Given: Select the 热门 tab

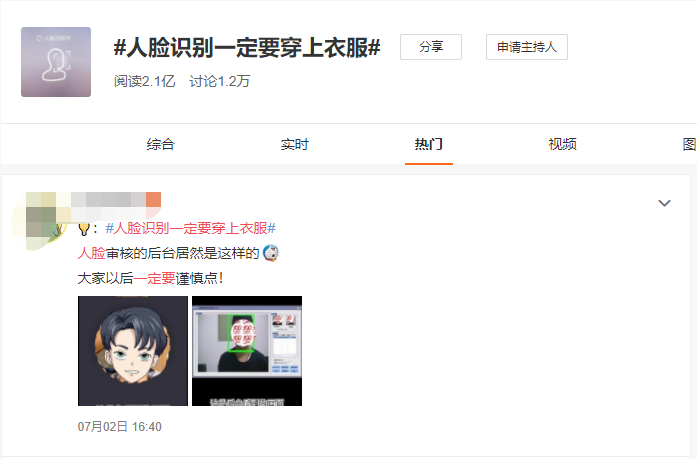Looking at the screenshot, I should (429, 144).
